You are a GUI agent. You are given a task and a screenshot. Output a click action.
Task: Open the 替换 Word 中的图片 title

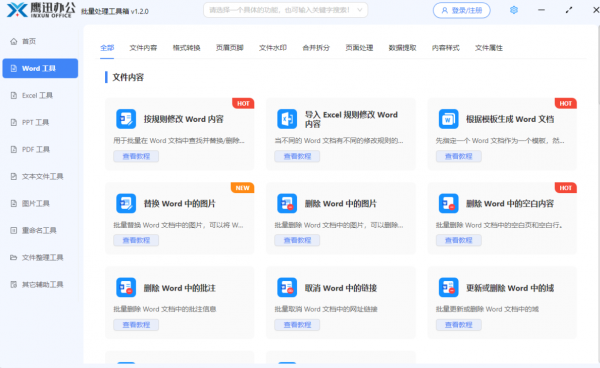coord(179,204)
